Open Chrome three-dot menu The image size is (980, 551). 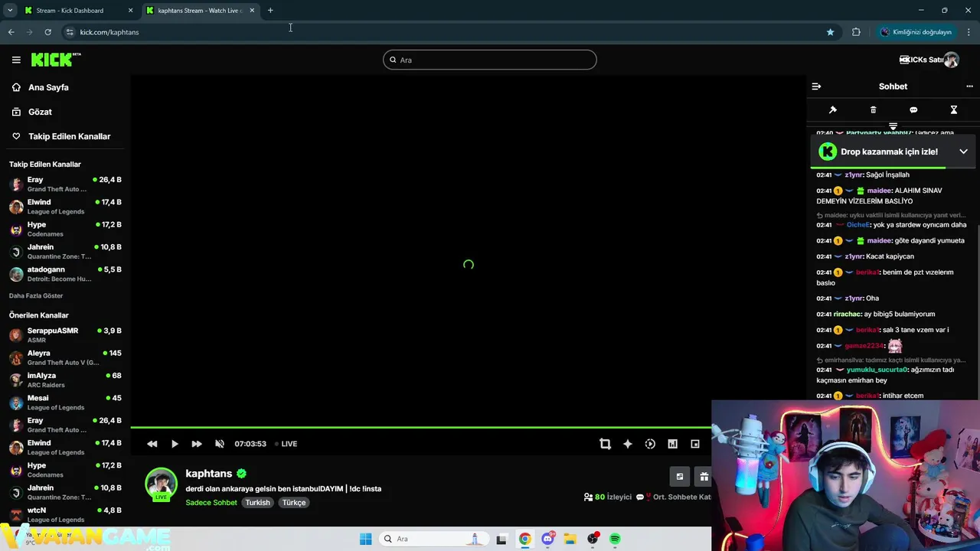pos(969,32)
